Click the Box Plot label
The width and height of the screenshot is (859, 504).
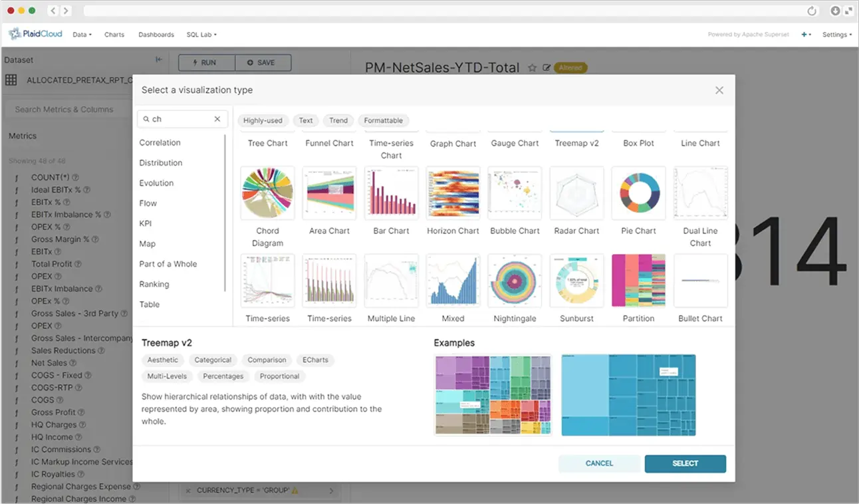coord(638,143)
